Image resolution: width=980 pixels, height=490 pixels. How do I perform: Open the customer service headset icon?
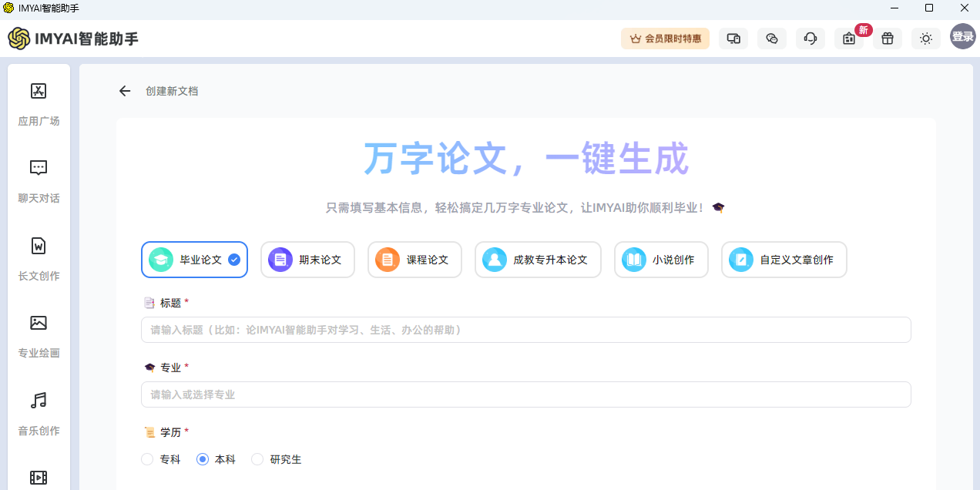[x=811, y=39]
